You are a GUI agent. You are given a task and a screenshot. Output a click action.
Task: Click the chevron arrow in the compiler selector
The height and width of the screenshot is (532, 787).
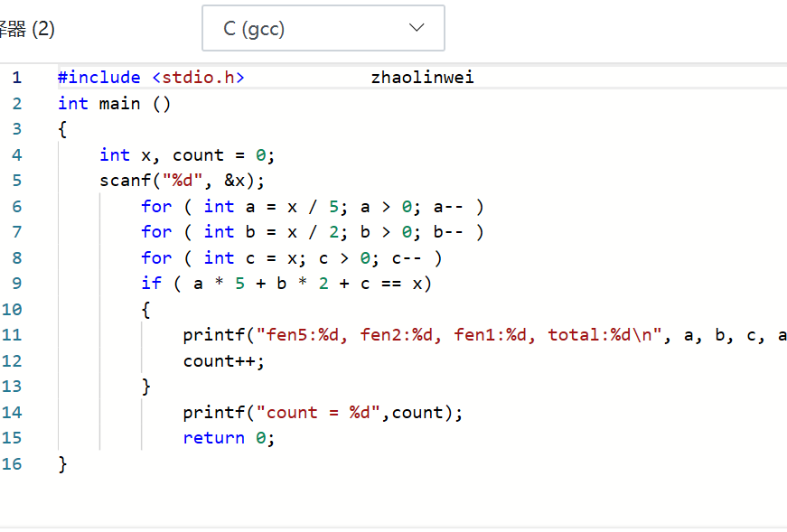click(x=417, y=28)
